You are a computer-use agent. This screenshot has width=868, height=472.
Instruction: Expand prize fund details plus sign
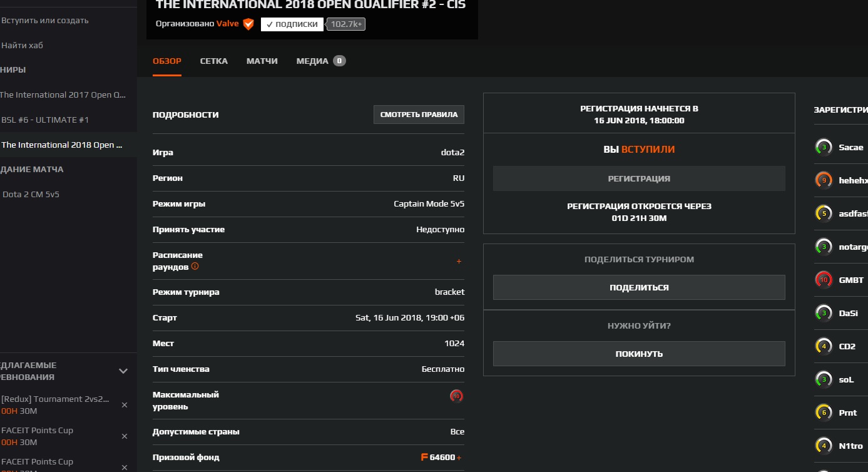(459, 458)
